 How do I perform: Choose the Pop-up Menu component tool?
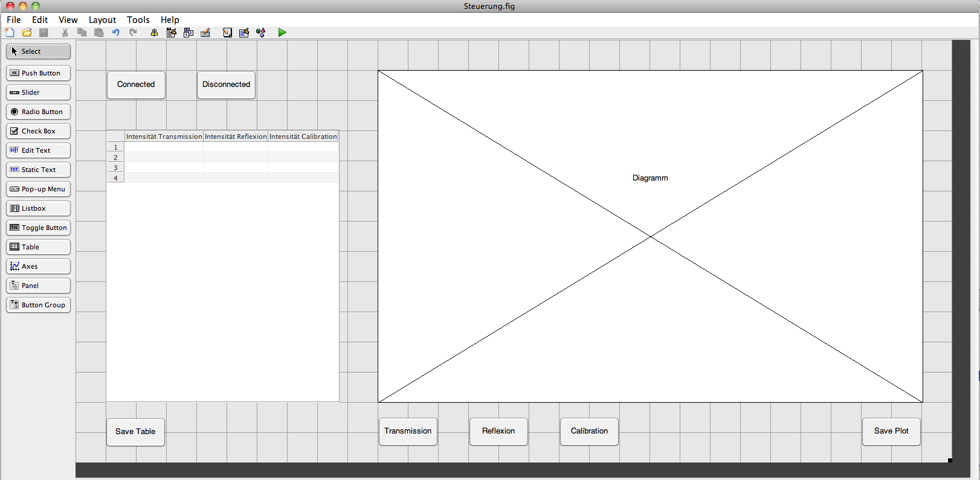point(38,189)
